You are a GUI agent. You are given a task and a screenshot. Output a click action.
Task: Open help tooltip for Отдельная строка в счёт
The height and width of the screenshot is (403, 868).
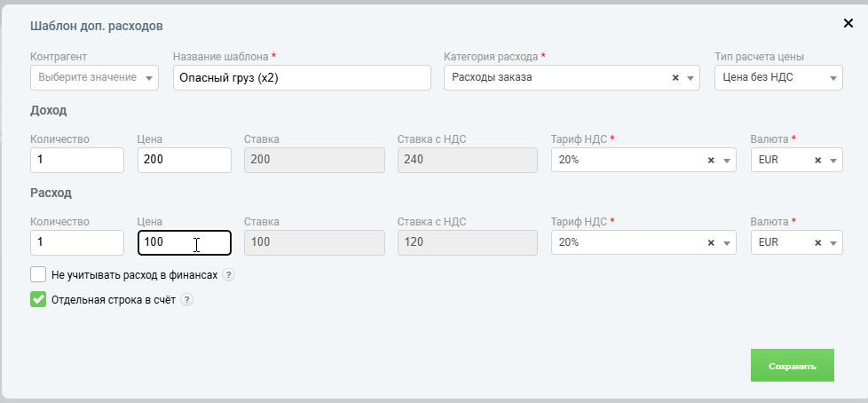[186, 300]
